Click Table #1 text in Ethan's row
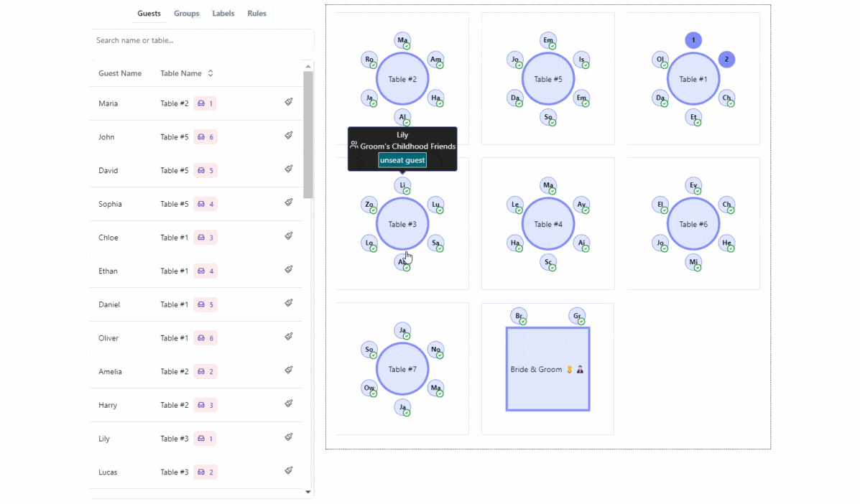Screen dimensions: 860x504 tap(175, 271)
